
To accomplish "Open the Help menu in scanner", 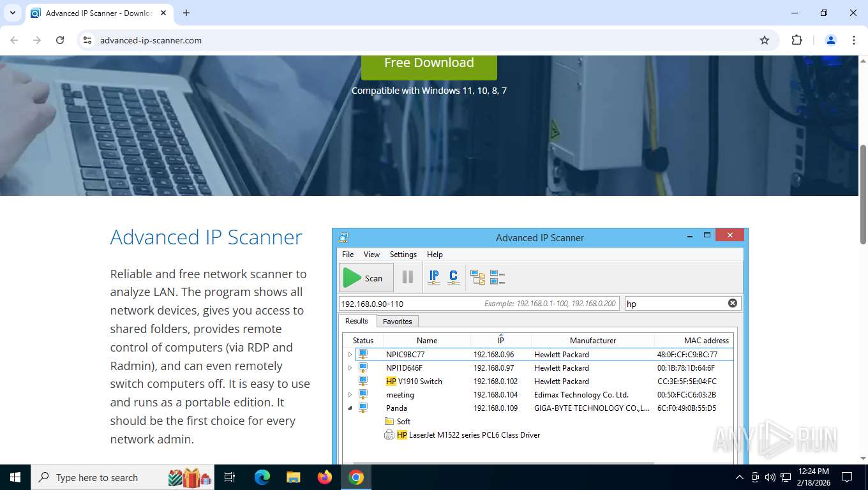I will (x=435, y=254).
